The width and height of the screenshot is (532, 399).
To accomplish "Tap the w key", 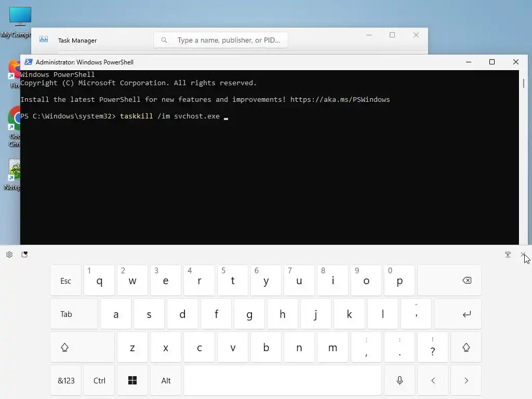I will pos(132,281).
